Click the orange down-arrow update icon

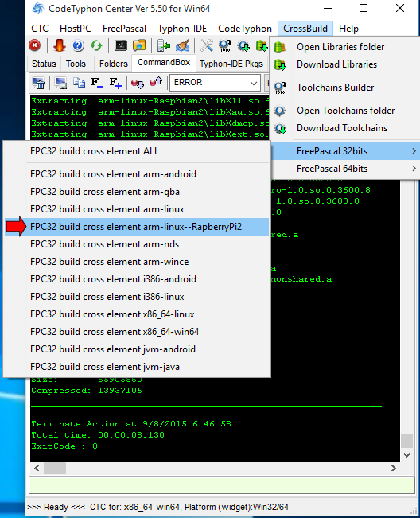click(x=60, y=45)
